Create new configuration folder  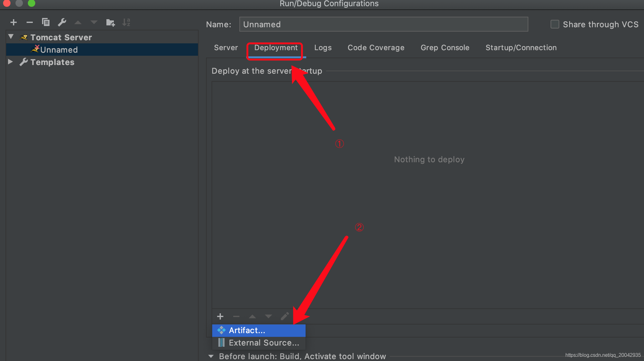110,22
